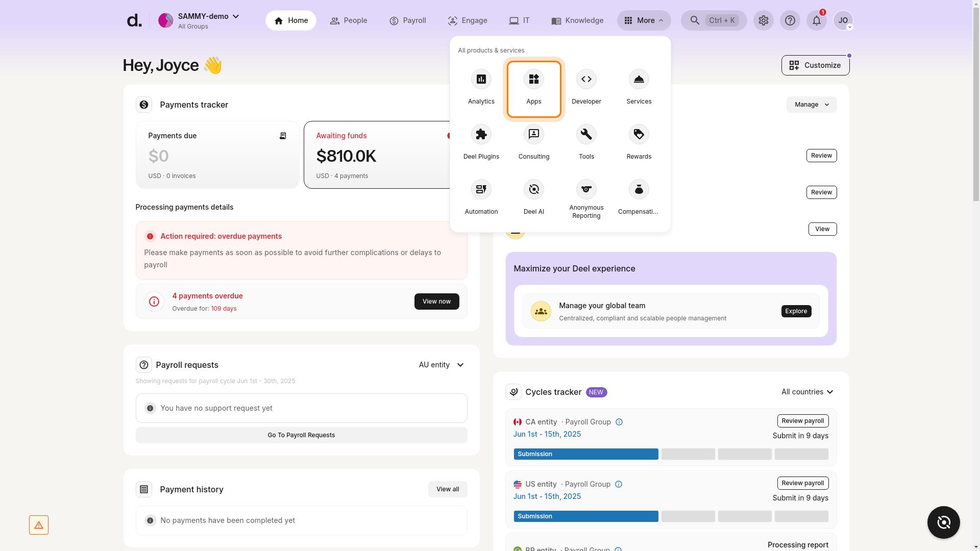Open the IT tab

point(519,20)
